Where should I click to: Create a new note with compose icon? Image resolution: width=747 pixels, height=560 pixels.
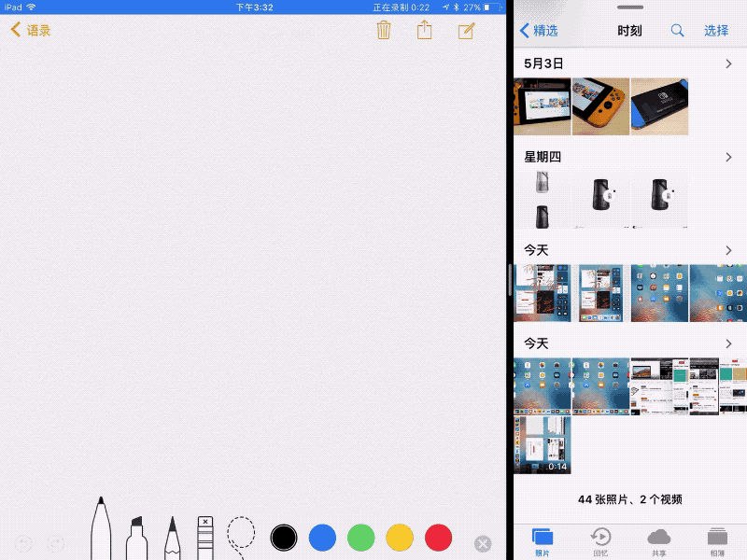[466, 30]
